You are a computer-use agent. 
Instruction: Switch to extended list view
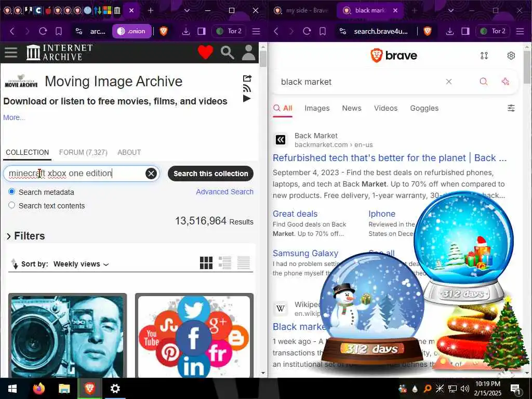pyautogui.click(x=224, y=262)
